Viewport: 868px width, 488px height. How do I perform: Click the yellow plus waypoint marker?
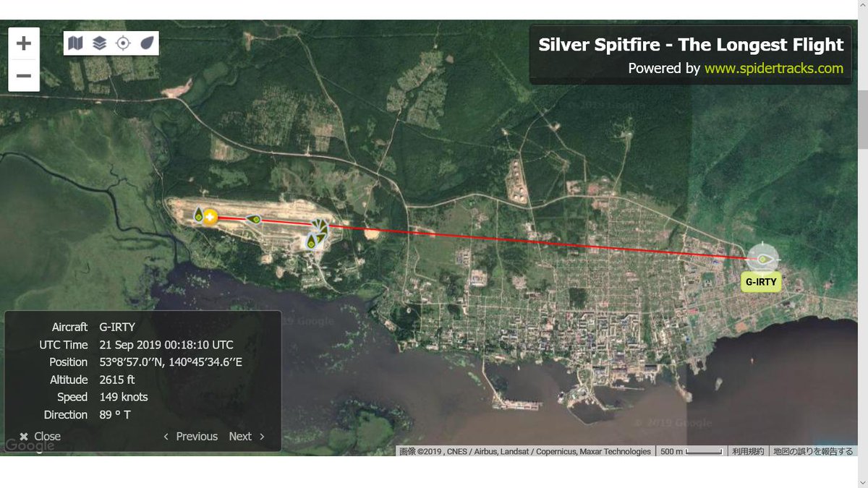click(x=210, y=216)
